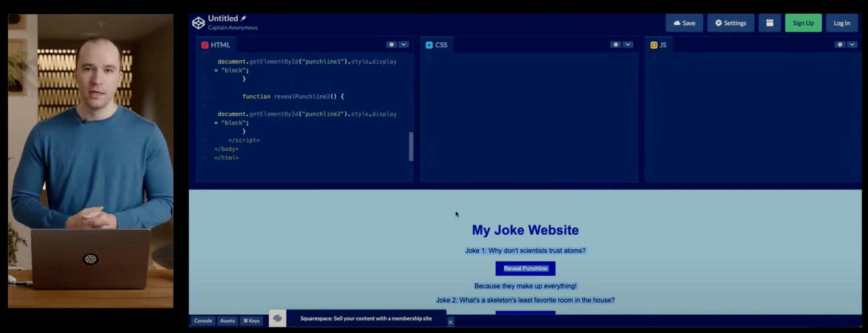The image size is (868, 333).
Task: Toggle the Assets panel
Action: tap(228, 321)
